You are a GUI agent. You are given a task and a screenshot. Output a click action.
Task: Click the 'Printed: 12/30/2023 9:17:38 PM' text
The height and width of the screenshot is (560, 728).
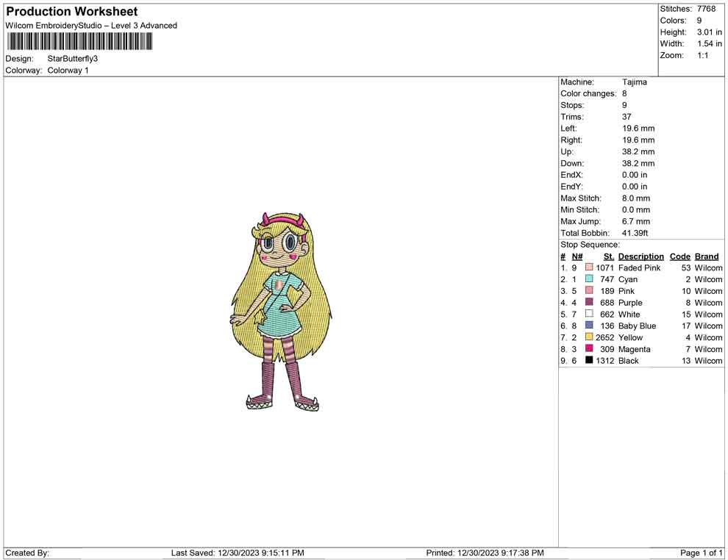pos(485,553)
